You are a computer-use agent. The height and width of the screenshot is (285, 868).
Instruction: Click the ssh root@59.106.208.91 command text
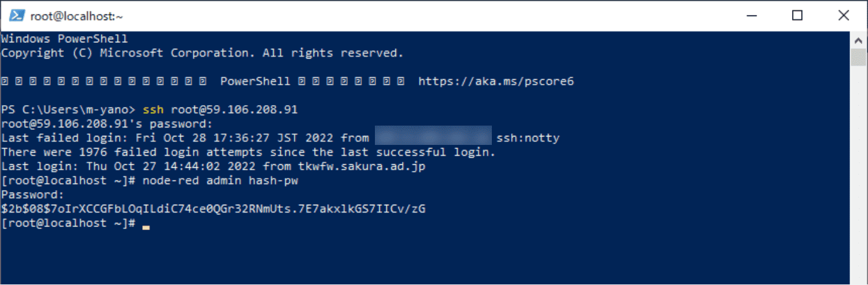[220, 110]
